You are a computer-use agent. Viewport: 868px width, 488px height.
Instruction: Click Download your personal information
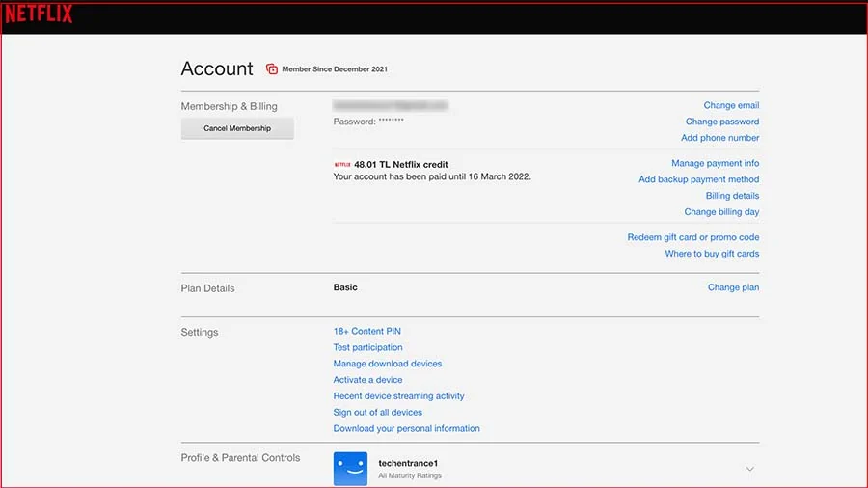click(406, 428)
